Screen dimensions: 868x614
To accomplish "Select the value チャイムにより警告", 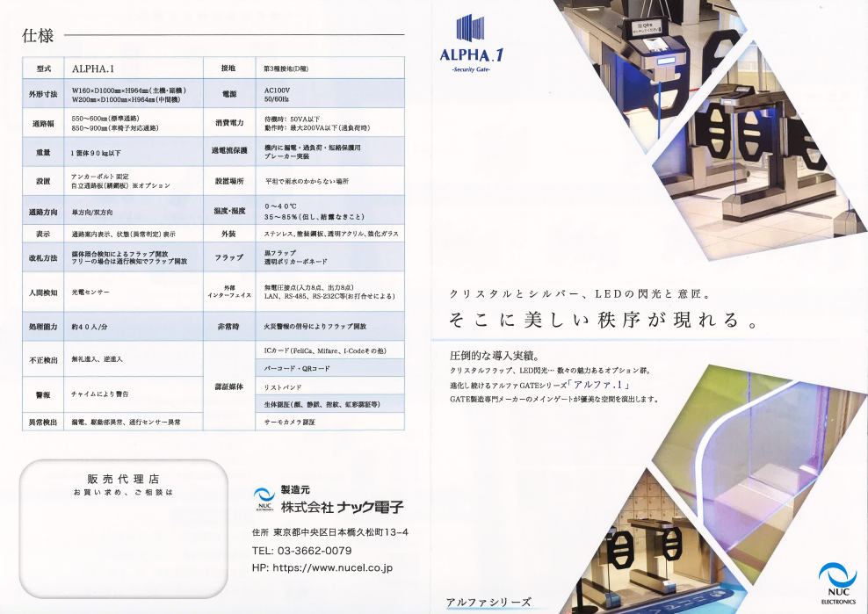I will pos(99,394).
